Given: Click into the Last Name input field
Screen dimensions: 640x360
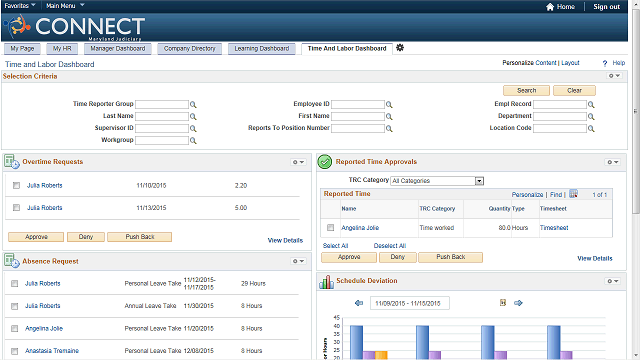Looking at the screenshot, I should 162,116.
